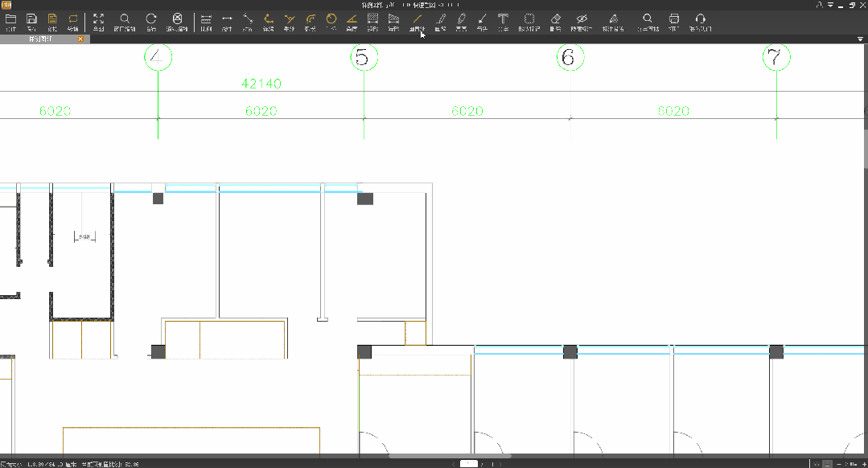Print the drawing using the printer icon

(x=673, y=23)
